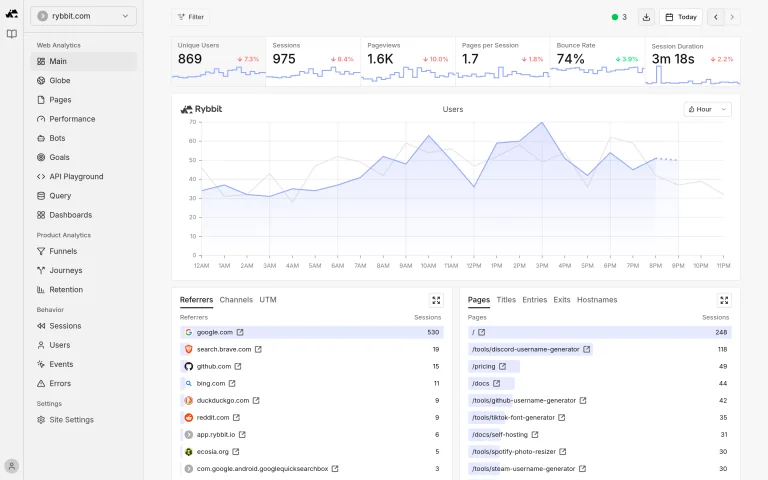The image size is (768, 480).
Task: Open the Performance section
Action: click(83, 119)
